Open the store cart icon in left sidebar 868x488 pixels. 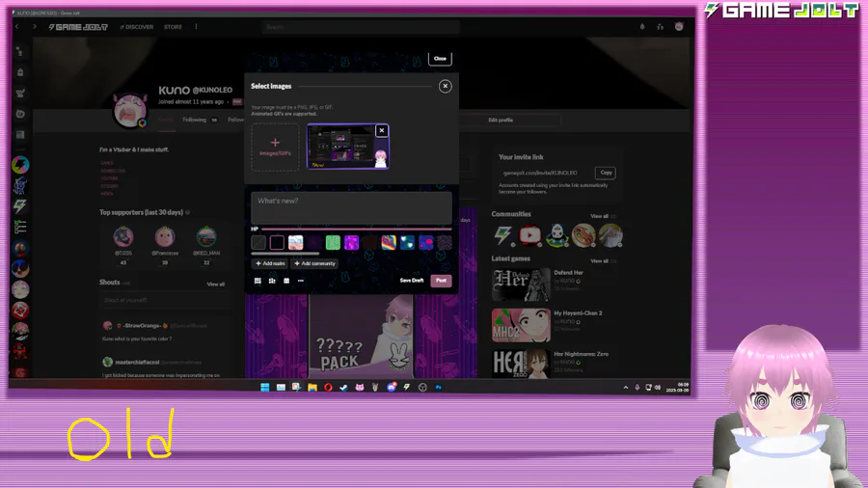pyautogui.click(x=20, y=93)
